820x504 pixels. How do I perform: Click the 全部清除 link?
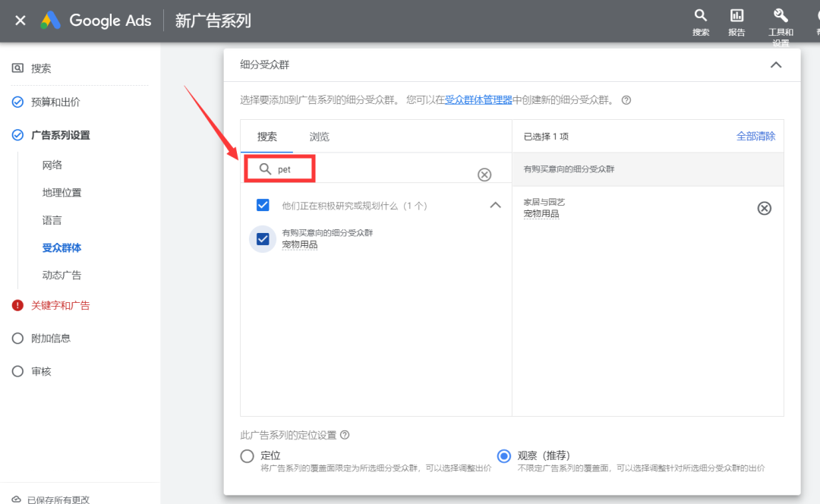(x=758, y=136)
